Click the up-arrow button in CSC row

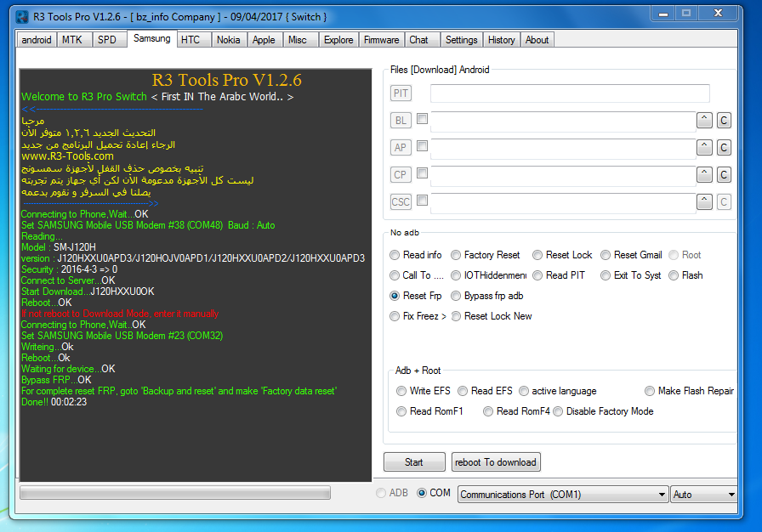click(x=704, y=201)
